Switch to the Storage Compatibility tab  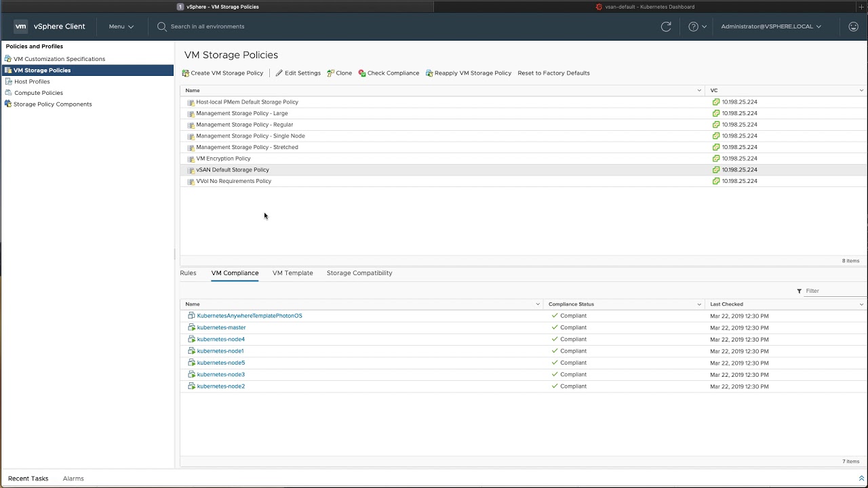click(359, 272)
